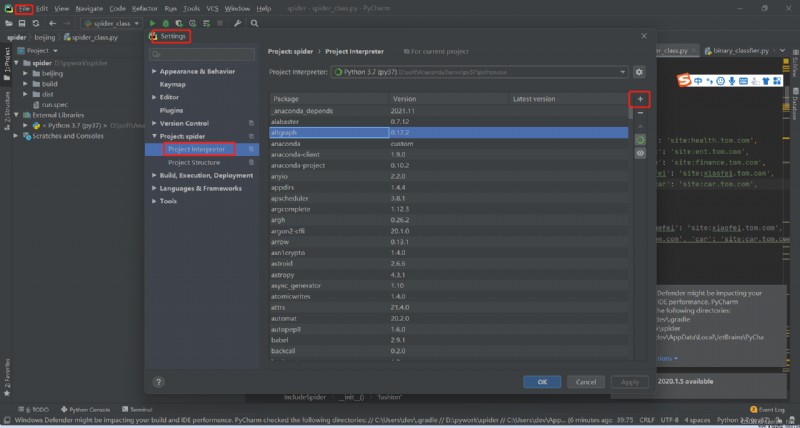Click the Sogou input method S logo
Viewport: 800px width, 428px height.
[684, 80]
